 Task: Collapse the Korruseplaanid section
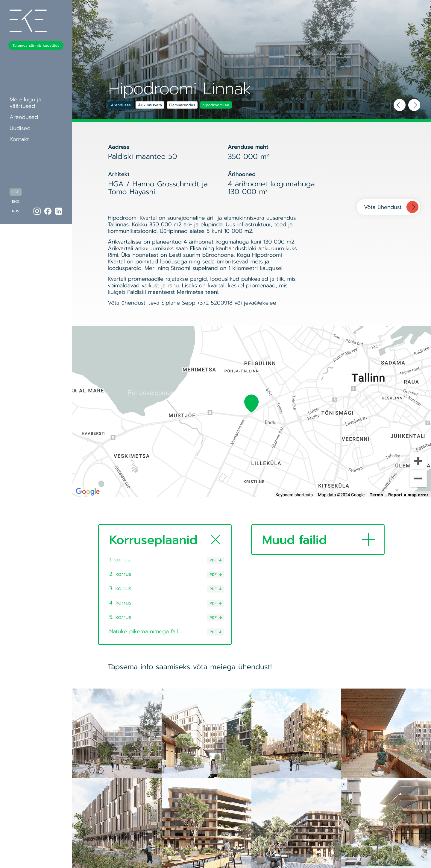215,540
